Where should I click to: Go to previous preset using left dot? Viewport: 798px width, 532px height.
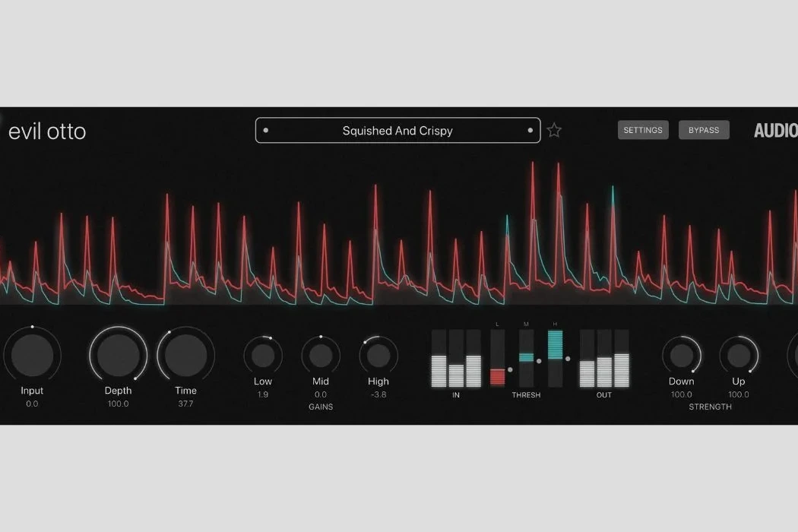point(266,131)
